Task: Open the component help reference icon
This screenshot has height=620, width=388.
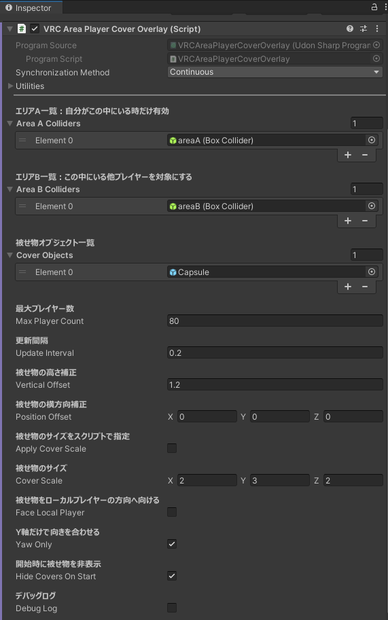Action: [350, 28]
